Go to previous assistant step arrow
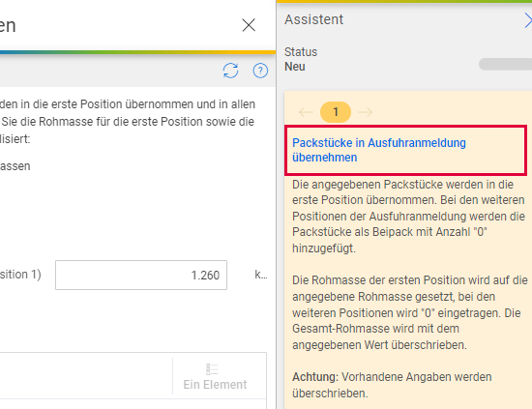This screenshot has height=409, width=532. [x=306, y=112]
